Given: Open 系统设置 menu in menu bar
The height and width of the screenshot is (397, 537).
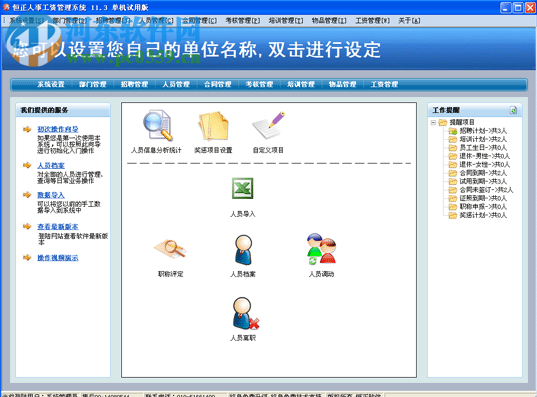Looking at the screenshot, I should pyautogui.click(x=27, y=21).
